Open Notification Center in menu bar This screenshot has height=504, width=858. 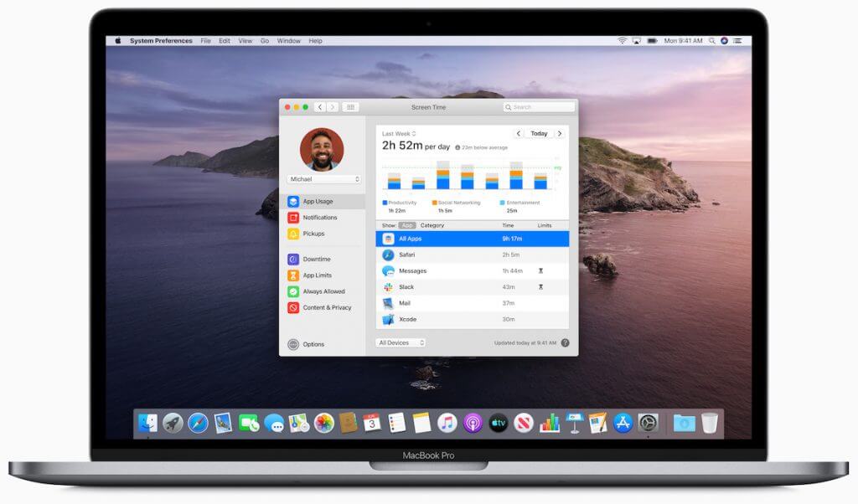click(x=737, y=41)
